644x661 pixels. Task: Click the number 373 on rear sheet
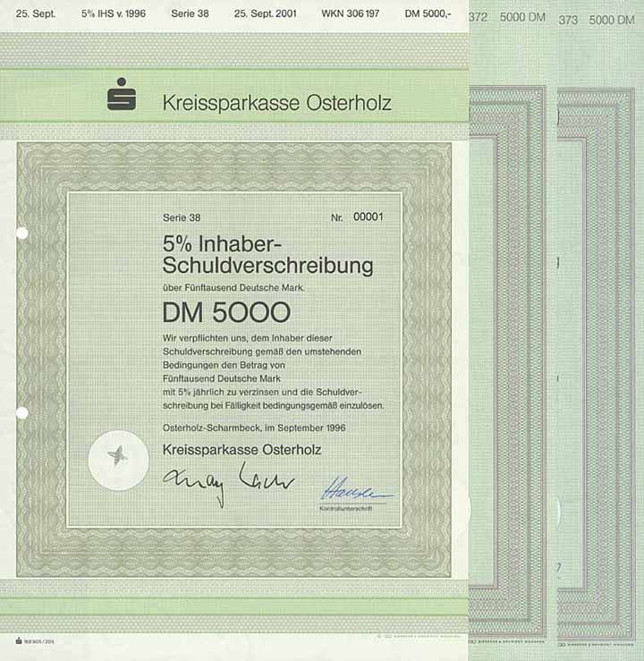click(568, 20)
